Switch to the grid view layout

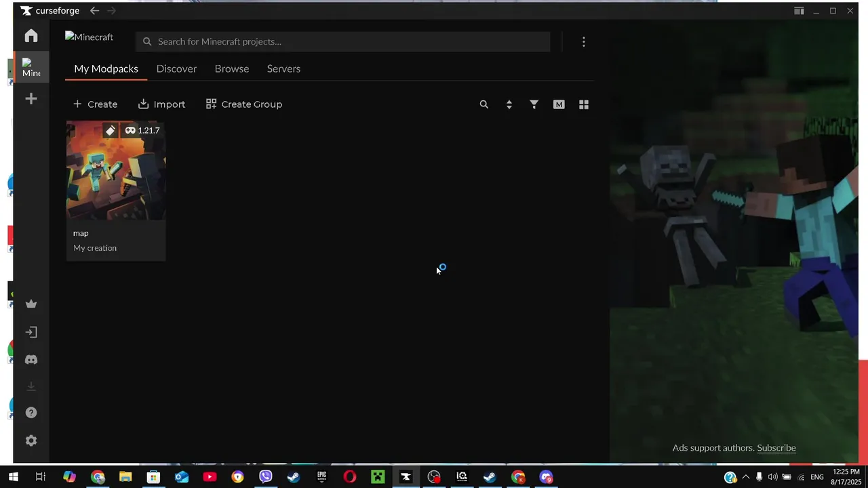tap(584, 104)
